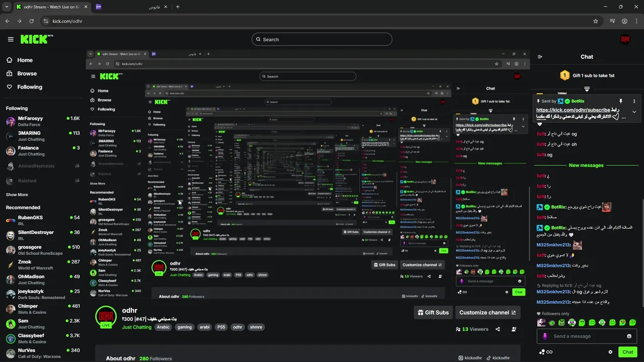Click the share icon near Viewers

498,329
